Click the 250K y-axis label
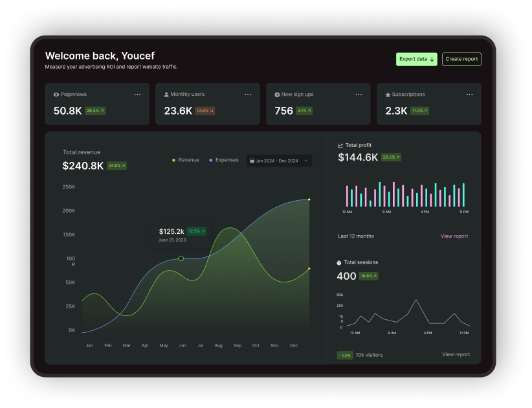This screenshot has height=408, width=532. 69,187
